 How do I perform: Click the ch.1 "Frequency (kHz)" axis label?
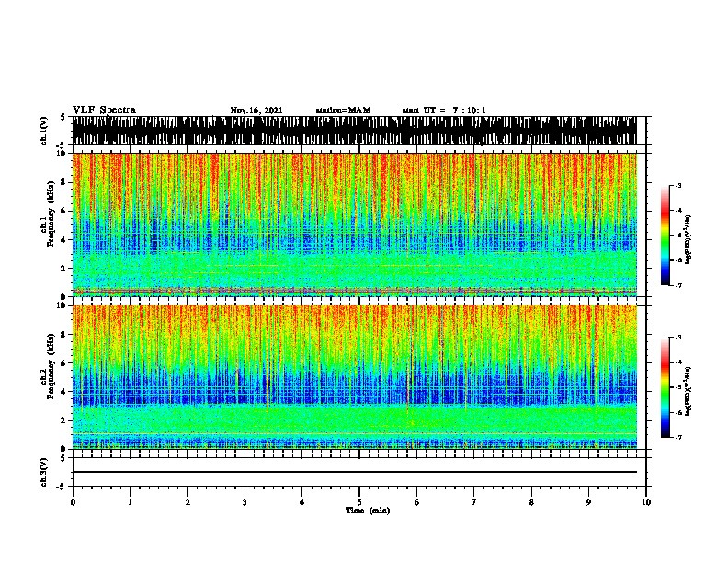(x=51, y=214)
